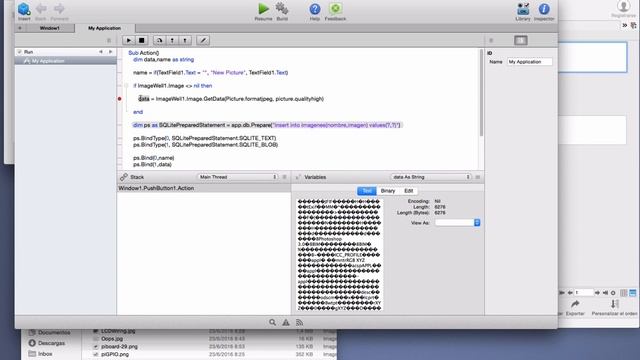Click the Step Out debugger button
640x360 pixels.
[x=185, y=40]
